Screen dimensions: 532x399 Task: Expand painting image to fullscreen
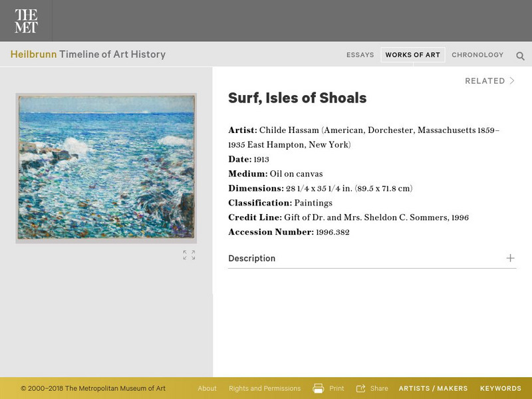click(189, 255)
